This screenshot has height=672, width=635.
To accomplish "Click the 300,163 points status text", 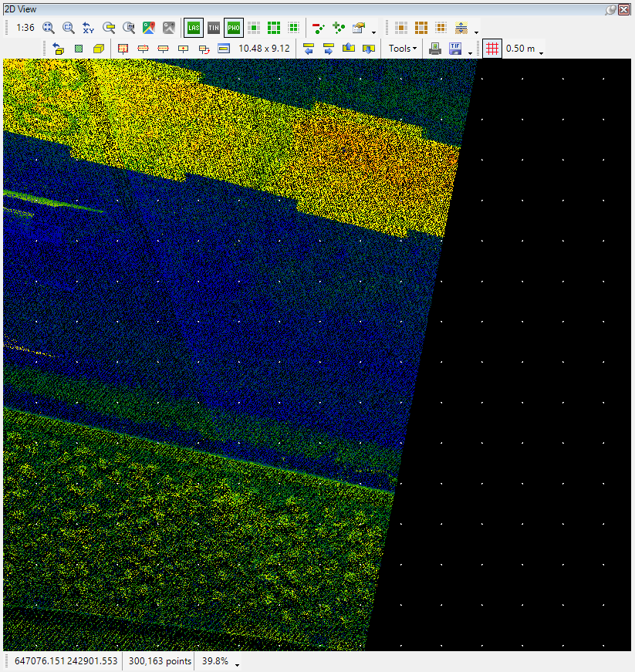I will 160,661.
